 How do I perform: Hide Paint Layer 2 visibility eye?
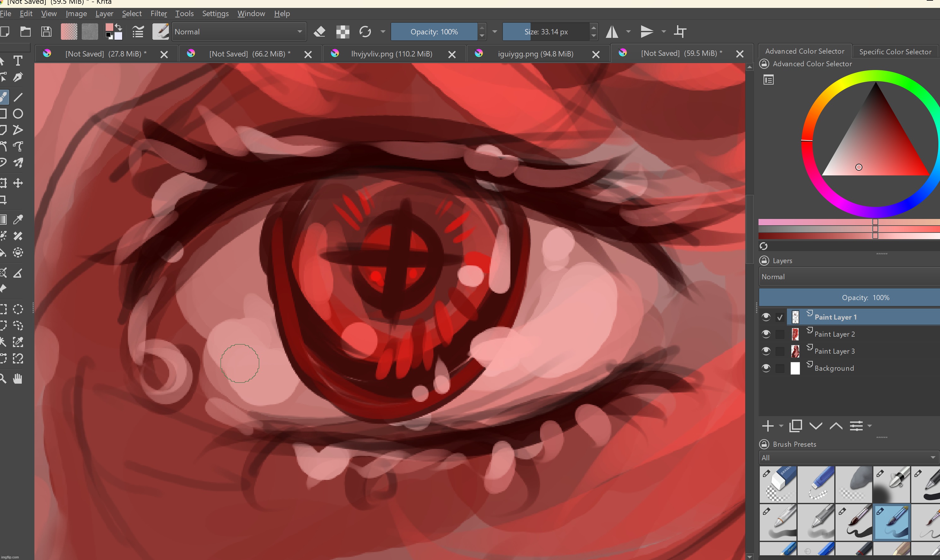tap(765, 334)
